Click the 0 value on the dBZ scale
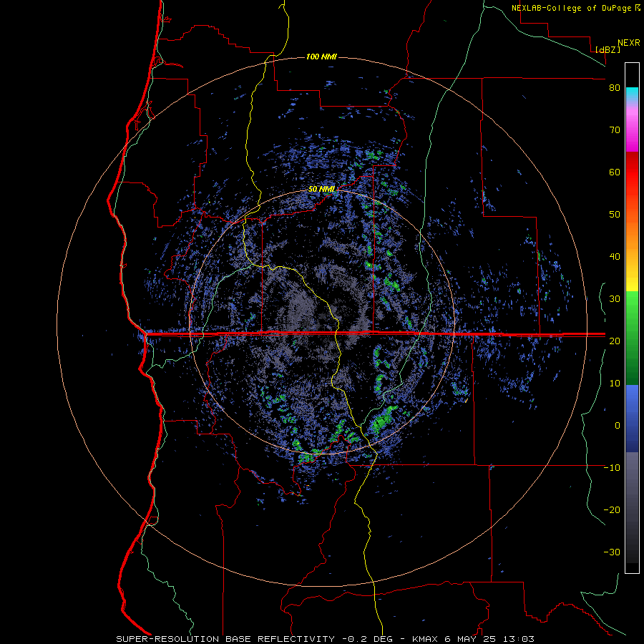This screenshot has width=644, height=644. tap(618, 426)
